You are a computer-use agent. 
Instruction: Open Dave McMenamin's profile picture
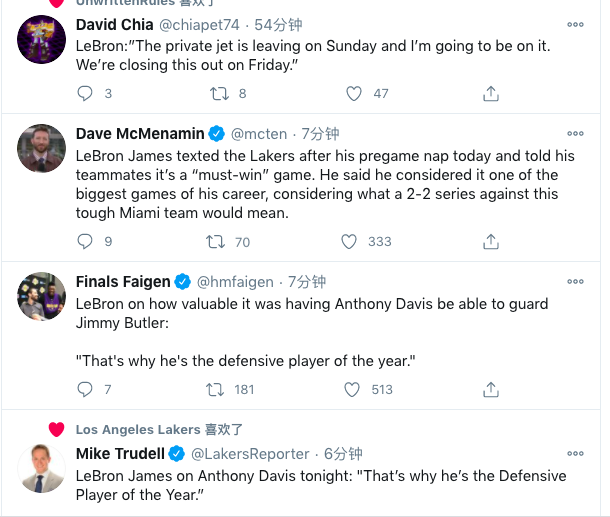(x=41, y=149)
